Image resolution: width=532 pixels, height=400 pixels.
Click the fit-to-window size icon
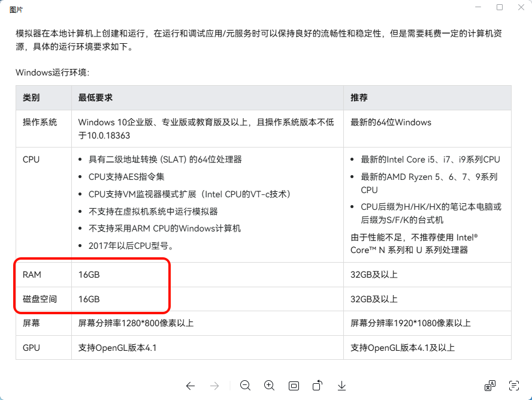[294, 386]
